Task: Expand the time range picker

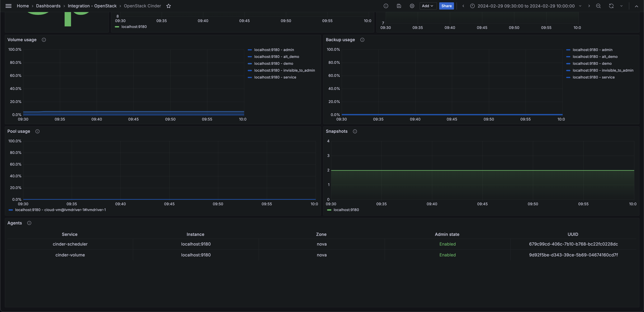Action: pos(526,6)
